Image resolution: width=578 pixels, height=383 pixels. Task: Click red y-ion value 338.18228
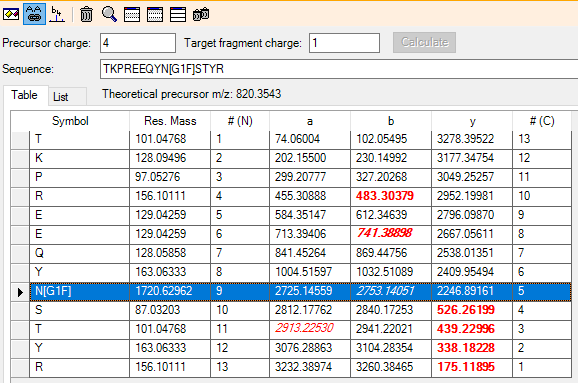pyautogui.click(x=472, y=348)
